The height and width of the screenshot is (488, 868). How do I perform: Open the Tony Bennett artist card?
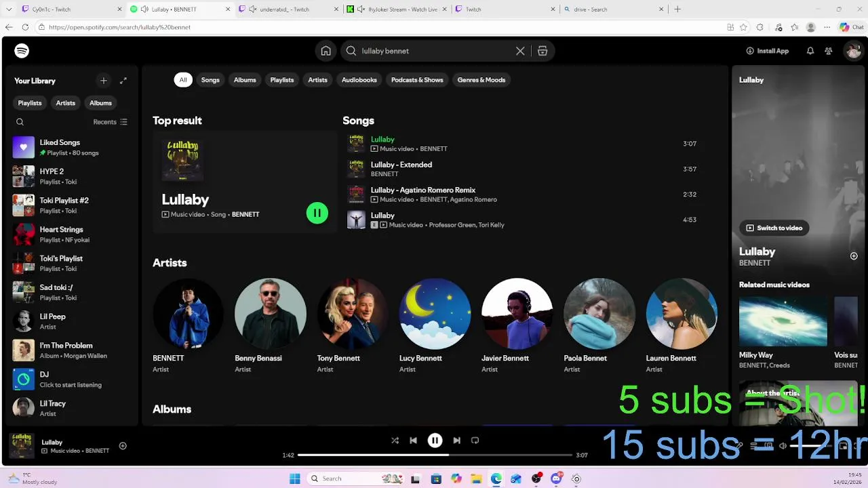353,325
